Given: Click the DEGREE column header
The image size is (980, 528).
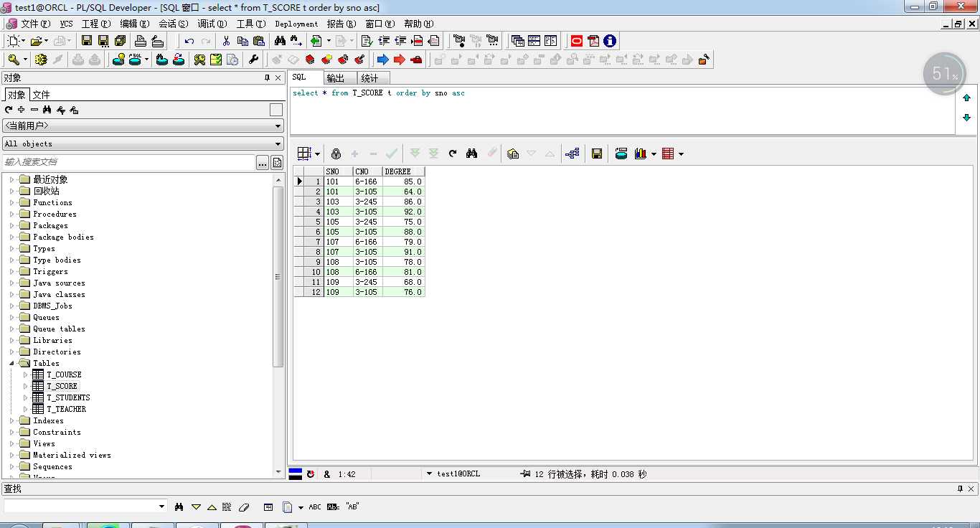Looking at the screenshot, I should tap(402, 171).
